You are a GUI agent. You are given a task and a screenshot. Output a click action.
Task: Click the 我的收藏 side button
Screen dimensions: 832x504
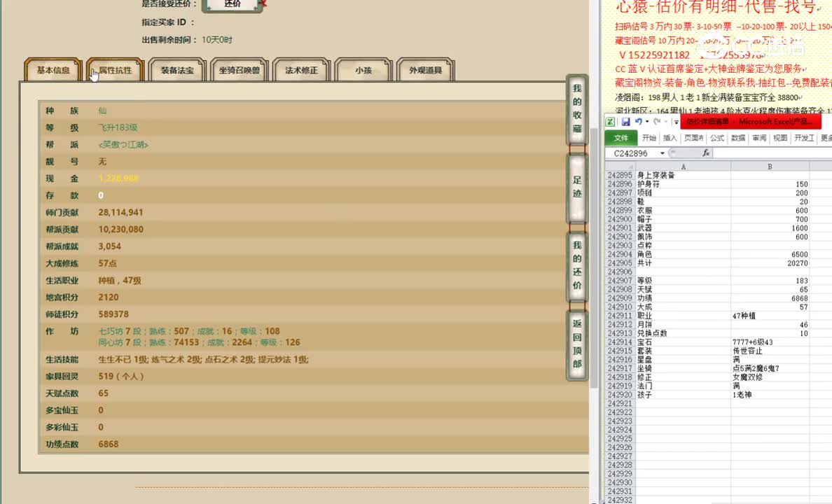(x=577, y=108)
